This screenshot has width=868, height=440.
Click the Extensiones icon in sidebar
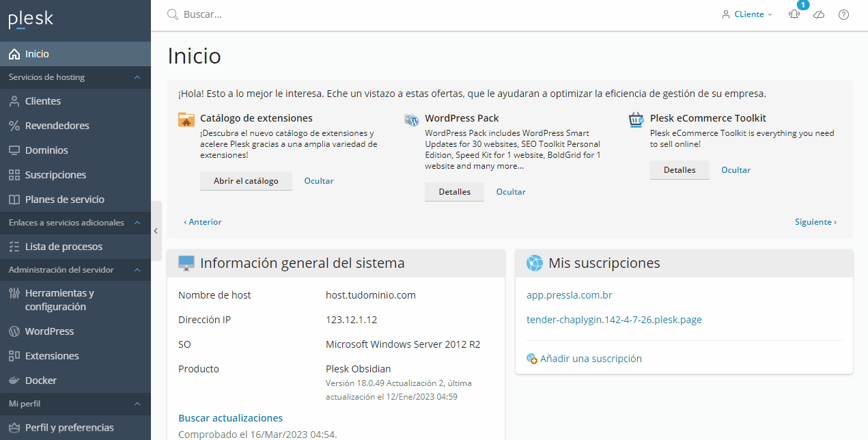(14, 356)
